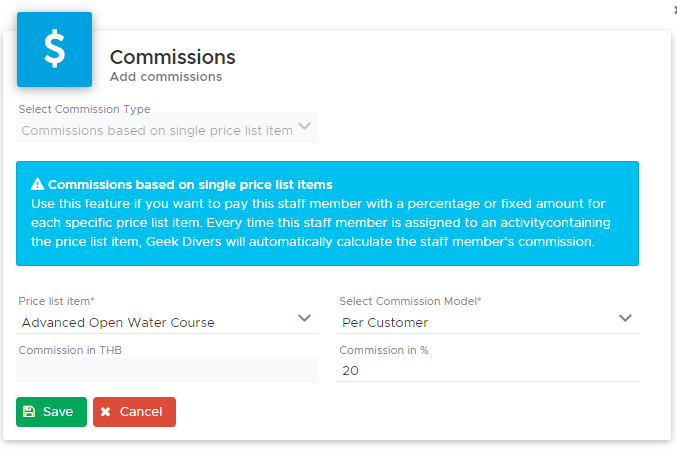The image size is (677, 449).
Task: Click the blue dollar sign Commissions icon
Action: tap(54, 49)
